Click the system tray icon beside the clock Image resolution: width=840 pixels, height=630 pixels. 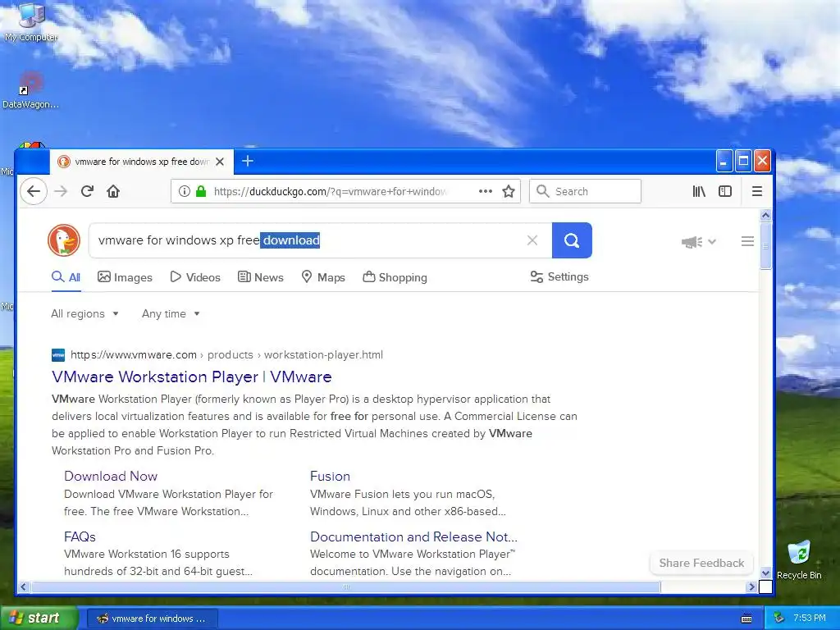(779, 619)
